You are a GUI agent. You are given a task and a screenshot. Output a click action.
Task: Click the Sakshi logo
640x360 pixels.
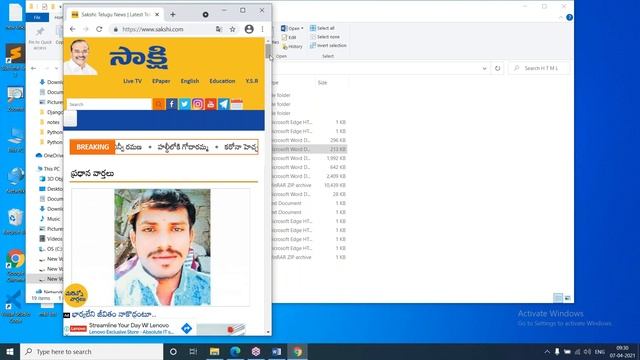coord(139,58)
